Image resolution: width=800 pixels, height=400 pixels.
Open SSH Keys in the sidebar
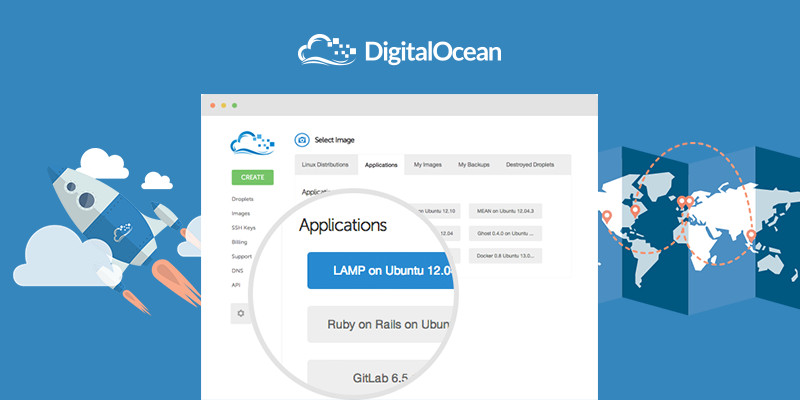pos(243,228)
